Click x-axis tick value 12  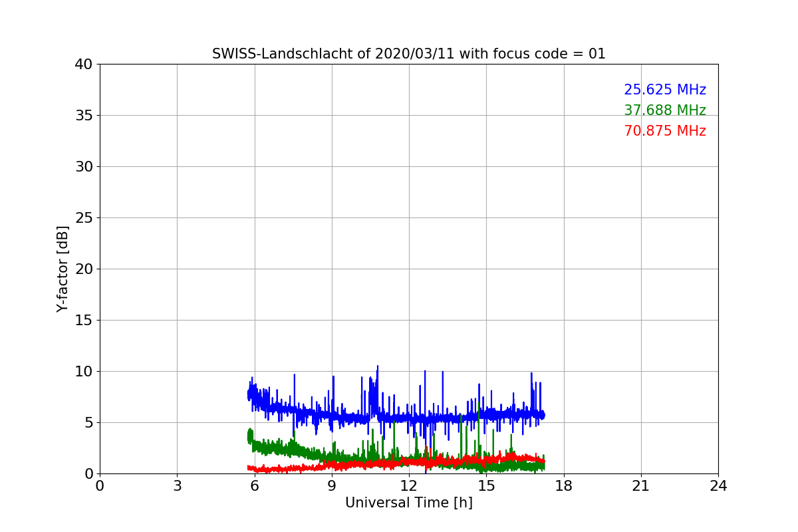click(x=409, y=486)
